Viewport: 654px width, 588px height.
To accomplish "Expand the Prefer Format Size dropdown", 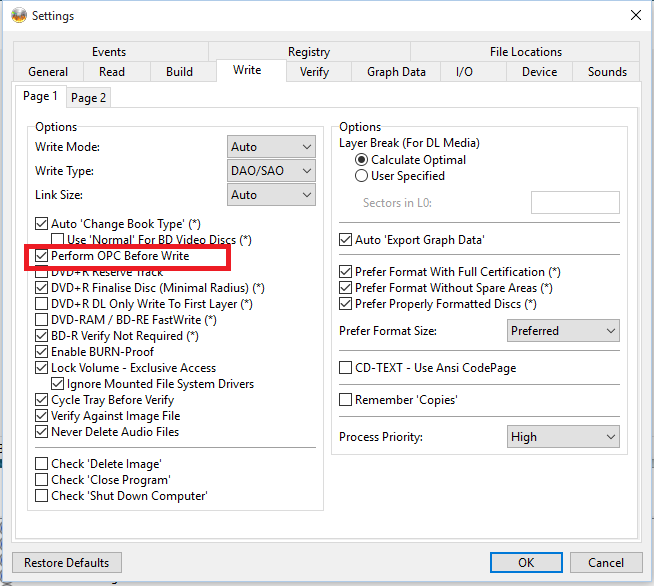I will coord(563,331).
